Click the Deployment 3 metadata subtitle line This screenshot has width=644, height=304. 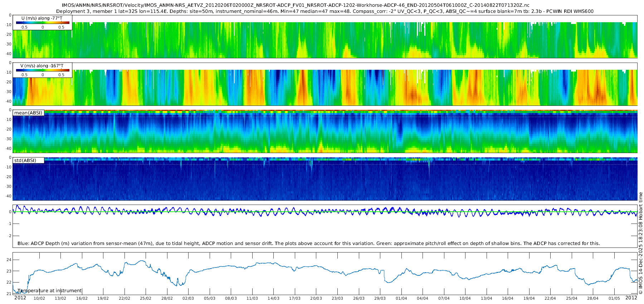(325, 11)
